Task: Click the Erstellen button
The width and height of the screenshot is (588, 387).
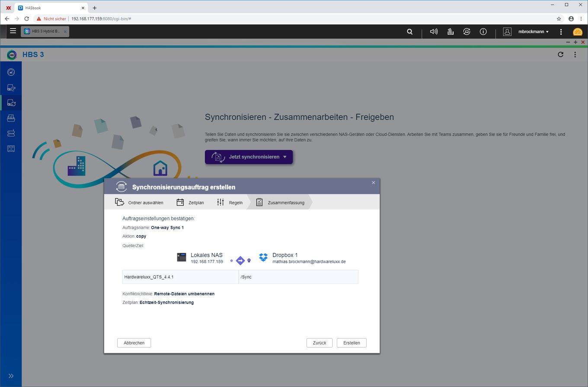Action: pos(352,343)
